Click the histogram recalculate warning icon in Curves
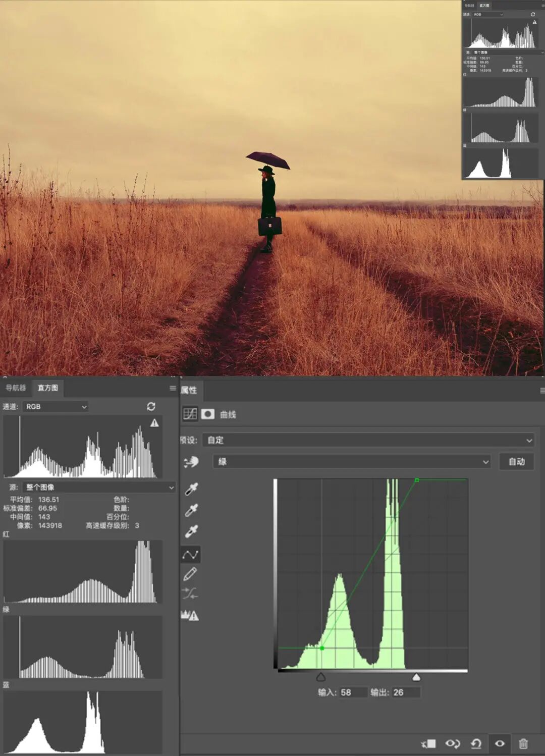545x756 pixels. [x=190, y=615]
